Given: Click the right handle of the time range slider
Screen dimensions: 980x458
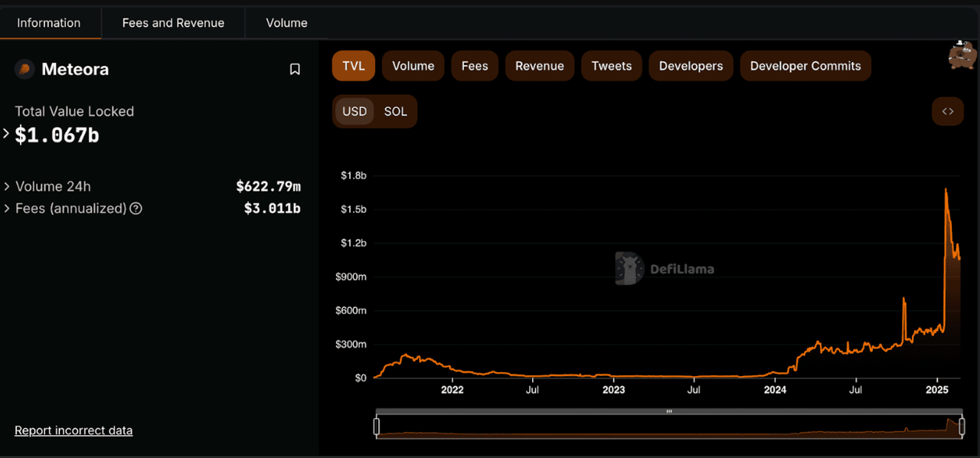Looking at the screenshot, I should click(962, 427).
